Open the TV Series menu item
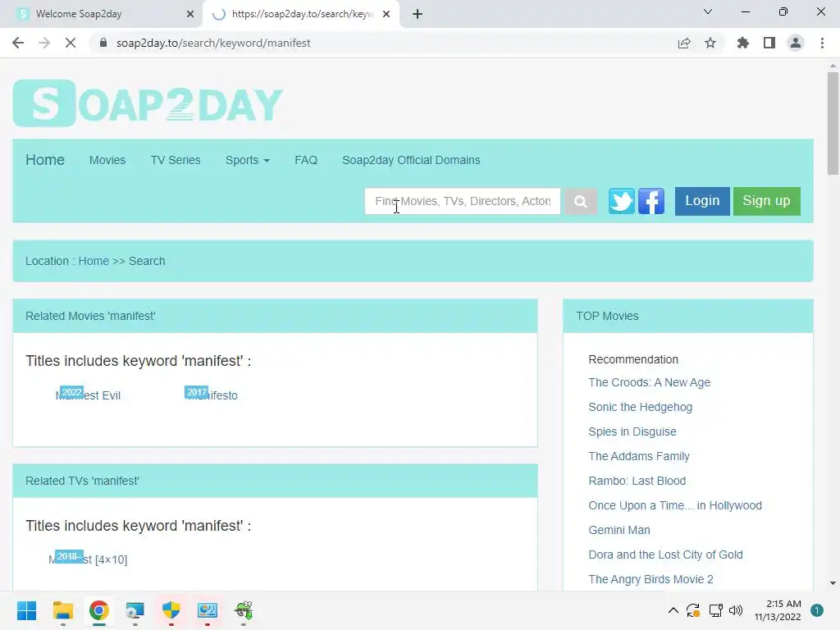Viewport: 840px width, 630px height. click(176, 160)
